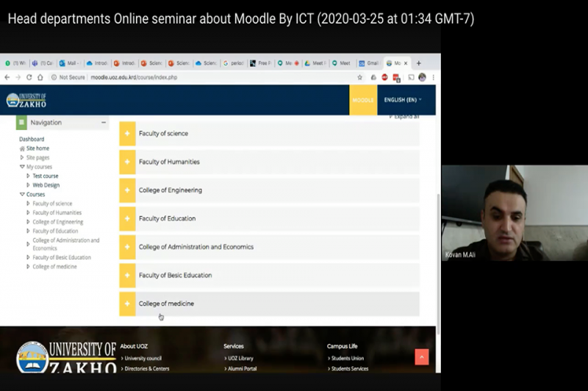Click the green Navigation block icon
This screenshot has height=391, width=588.
[21, 123]
